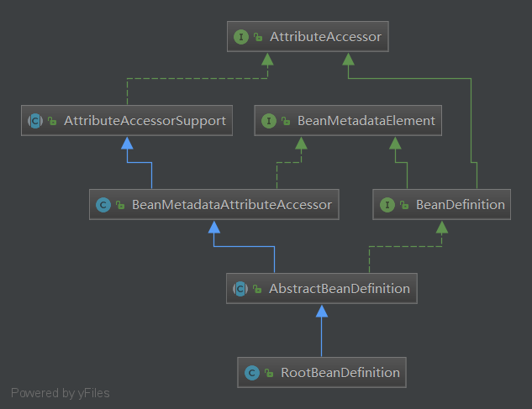
Task: Select the AbstractBeanDefinition node label
Action: click(x=339, y=289)
